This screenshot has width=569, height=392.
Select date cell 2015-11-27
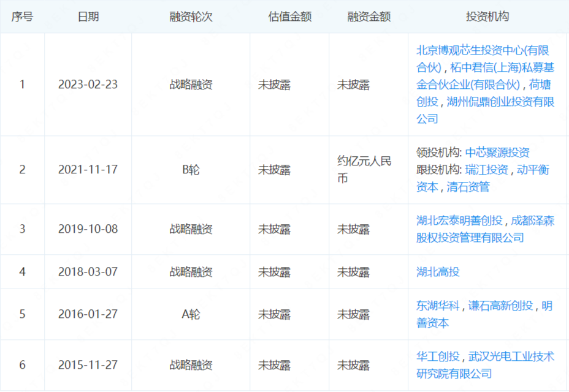[x=88, y=364]
